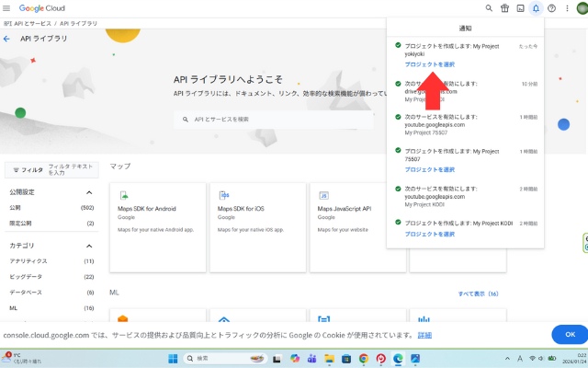Filter by ビッグデータ category
588x368 pixels.
(x=26, y=276)
